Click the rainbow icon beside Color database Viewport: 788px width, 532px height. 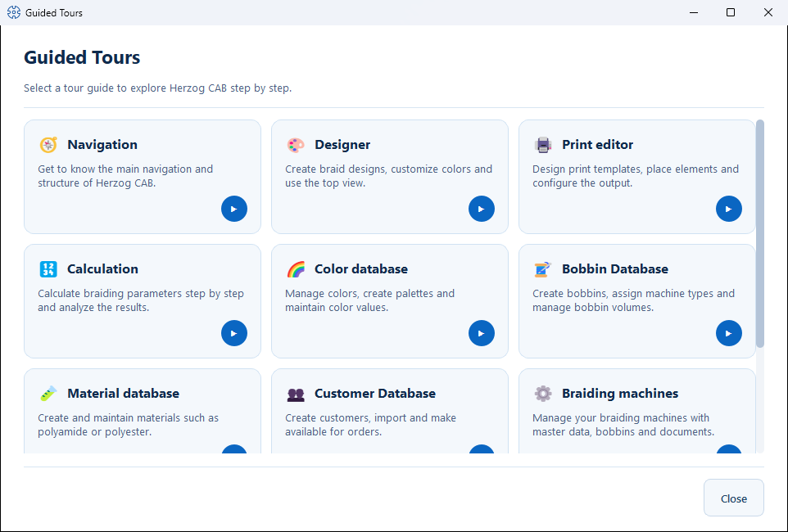296,269
